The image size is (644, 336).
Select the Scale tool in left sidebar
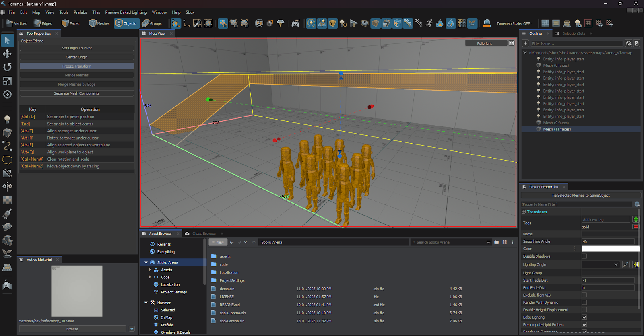click(x=7, y=81)
